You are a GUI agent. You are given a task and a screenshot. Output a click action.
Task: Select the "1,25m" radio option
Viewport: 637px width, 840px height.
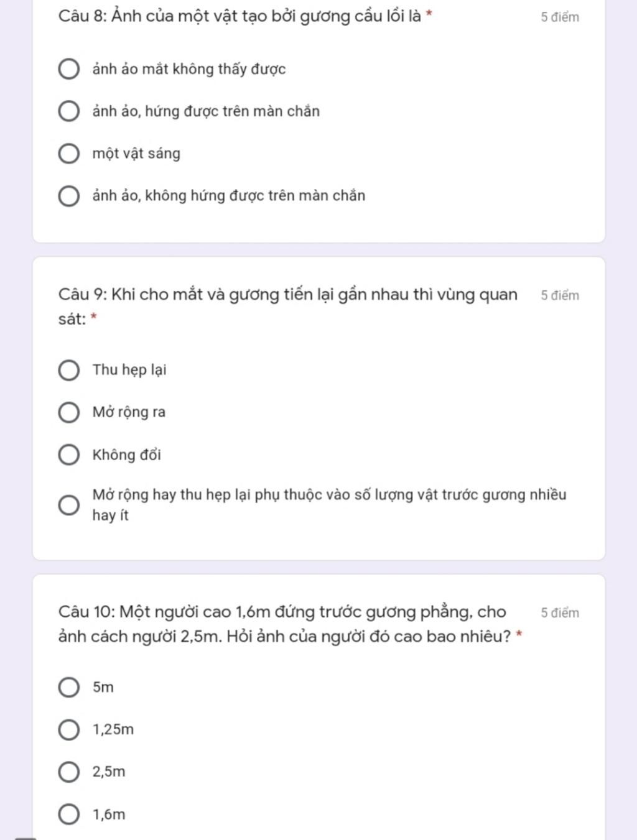(x=68, y=729)
